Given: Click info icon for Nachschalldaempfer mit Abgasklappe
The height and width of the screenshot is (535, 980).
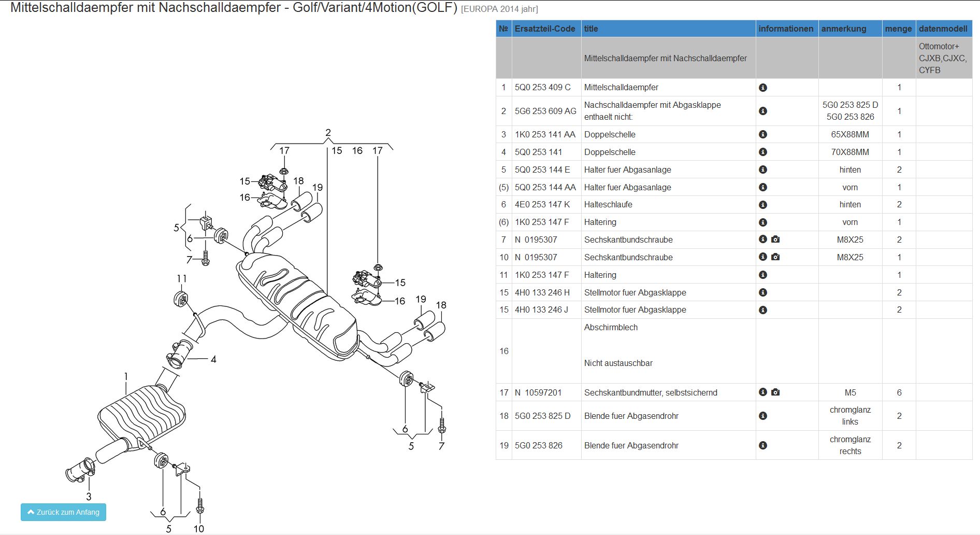Looking at the screenshot, I should [762, 111].
